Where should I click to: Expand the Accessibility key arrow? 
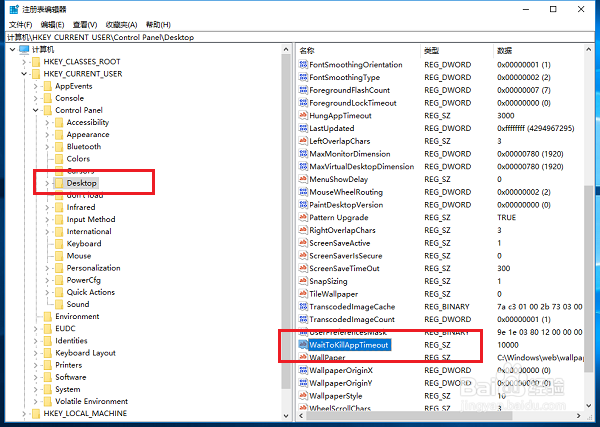[47, 122]
